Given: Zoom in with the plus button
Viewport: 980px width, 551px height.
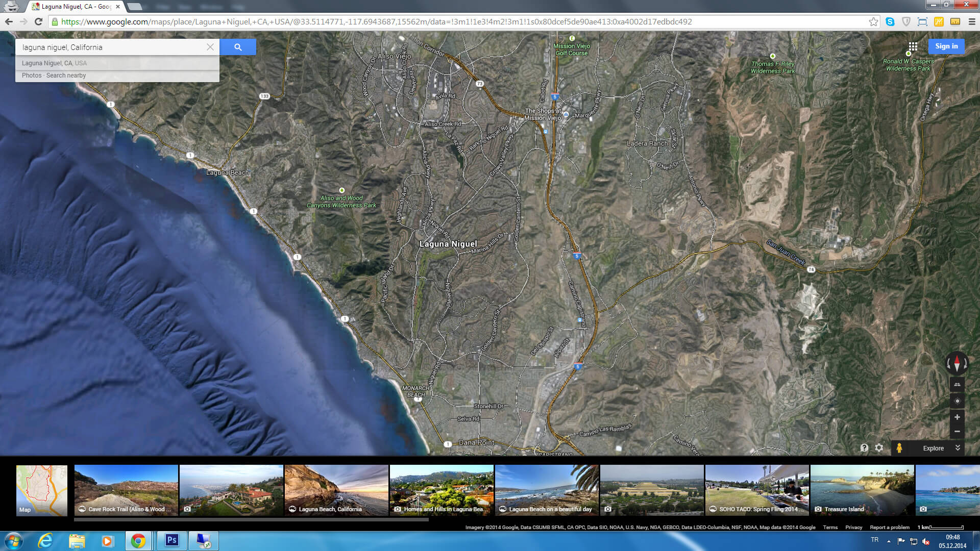Looking at the screenshot, I should 957,417.
